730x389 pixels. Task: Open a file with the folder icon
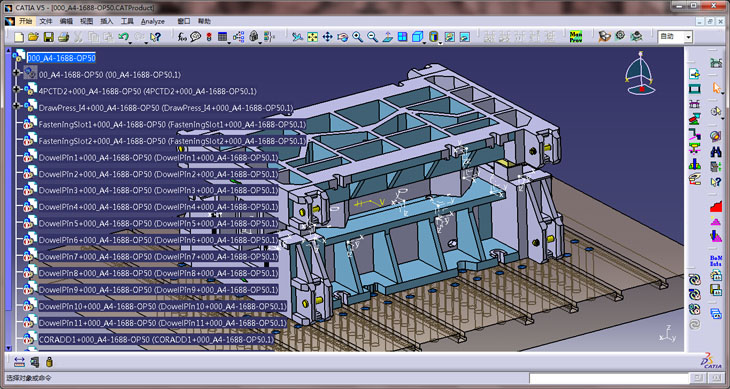(34, 37)
